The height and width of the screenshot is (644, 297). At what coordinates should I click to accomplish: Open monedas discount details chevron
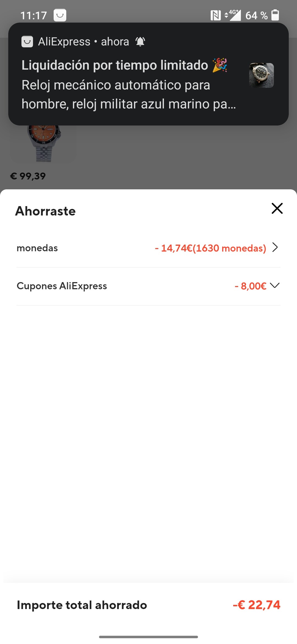[275, 247]
